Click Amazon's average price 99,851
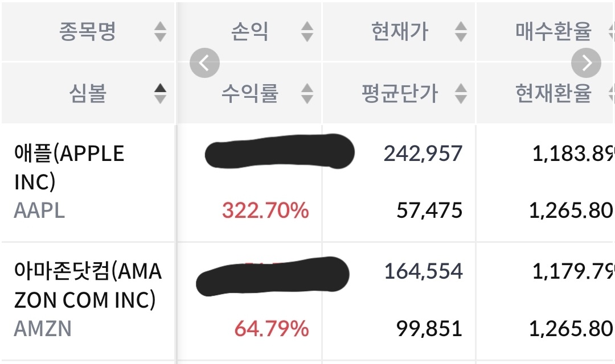The image size is (615, 364). point(430,328)
